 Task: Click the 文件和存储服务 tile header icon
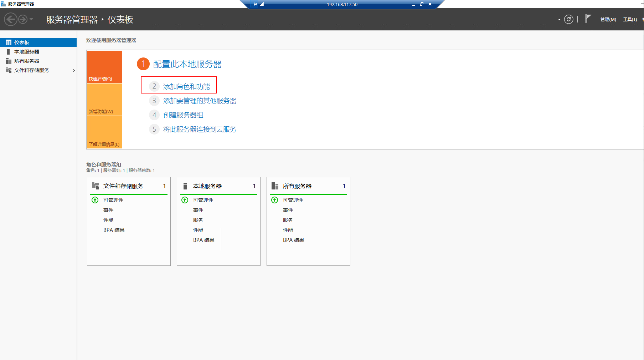pyautogui.click(x=96, y=186)
